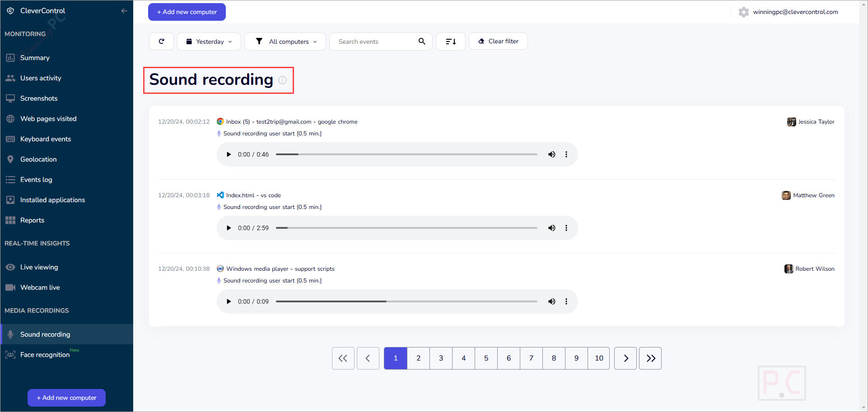This screenshot has width=868, height=412.
Task: Open All computers filter dropdown
Action: 285,42
